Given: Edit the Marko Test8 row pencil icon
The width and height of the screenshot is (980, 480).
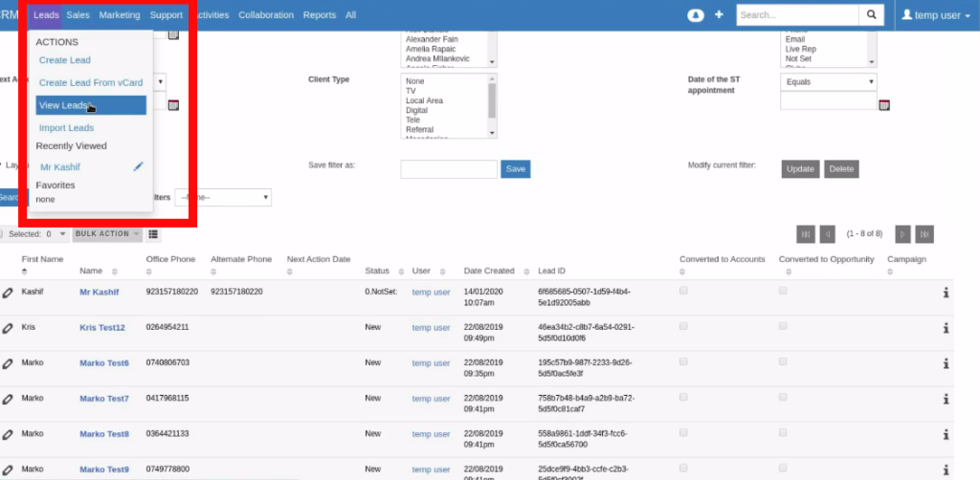Looking at the screenshot, I should coord(8,434).
